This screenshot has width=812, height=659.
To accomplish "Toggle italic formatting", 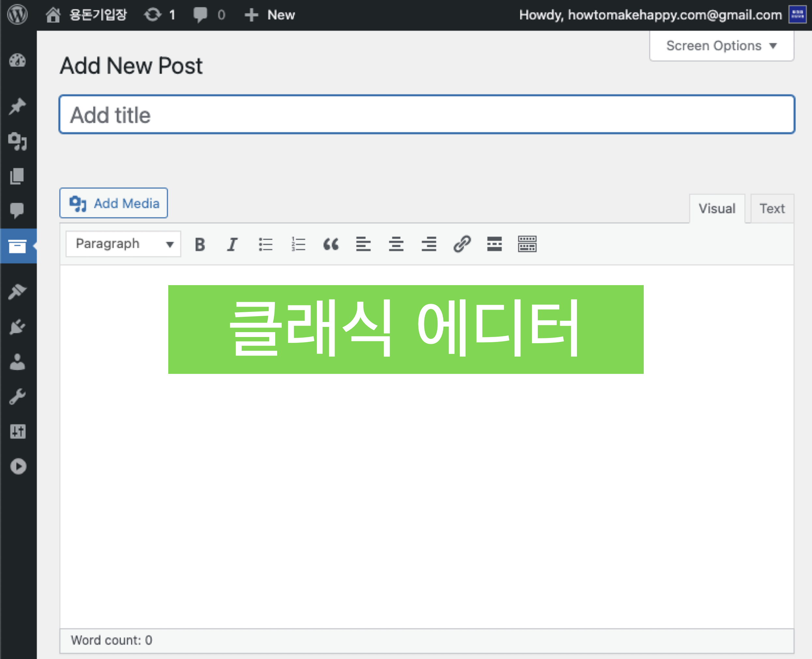I will tap(232, 244).
